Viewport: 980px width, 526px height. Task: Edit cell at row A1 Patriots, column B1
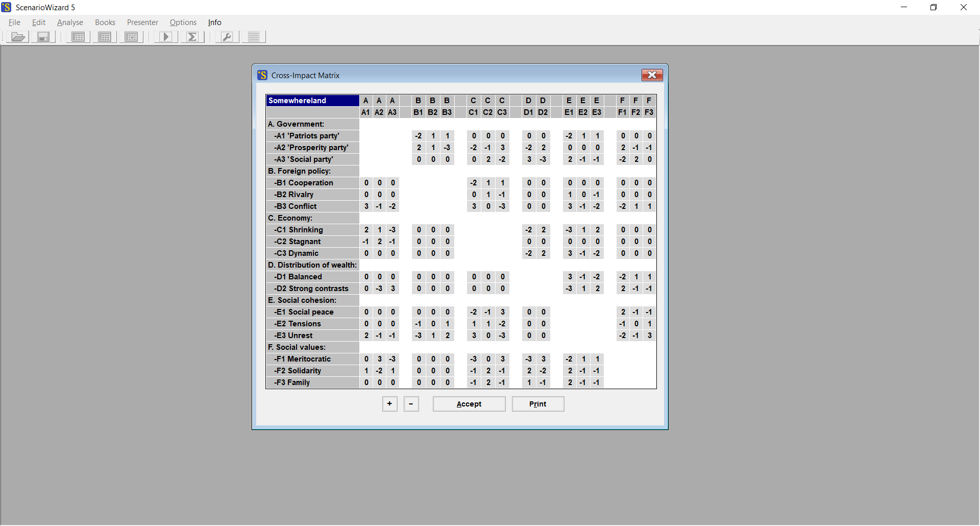pyautogui.click(x=419, y=136)
